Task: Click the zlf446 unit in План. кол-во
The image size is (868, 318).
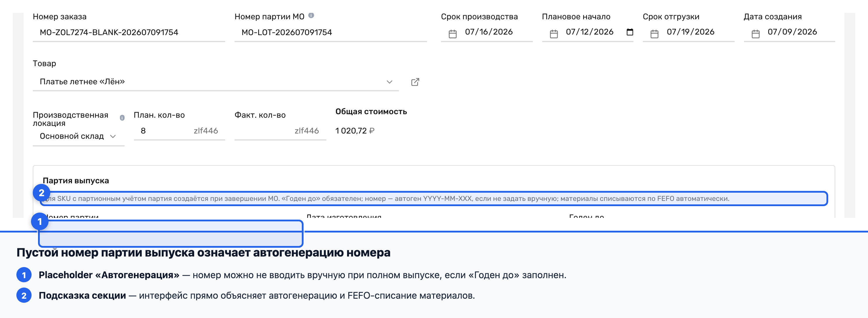Action: [206, 131]
